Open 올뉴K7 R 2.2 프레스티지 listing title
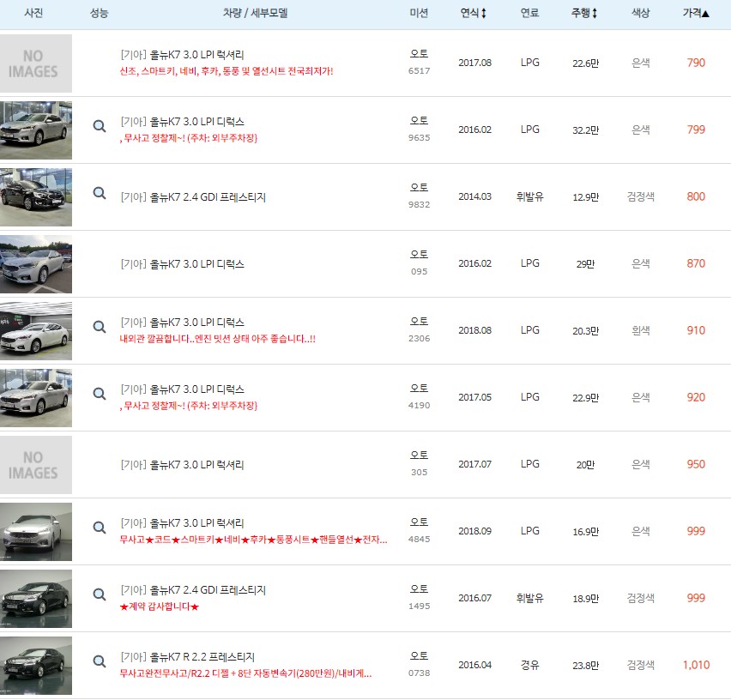The width and height of the screenshot is (731, 700). [187, 657]
